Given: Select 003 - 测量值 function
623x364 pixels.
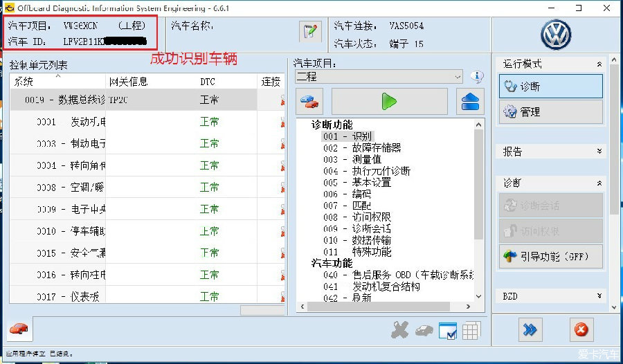Looking at the screenshot, I should pyautogui.click(x=352, y=159).
